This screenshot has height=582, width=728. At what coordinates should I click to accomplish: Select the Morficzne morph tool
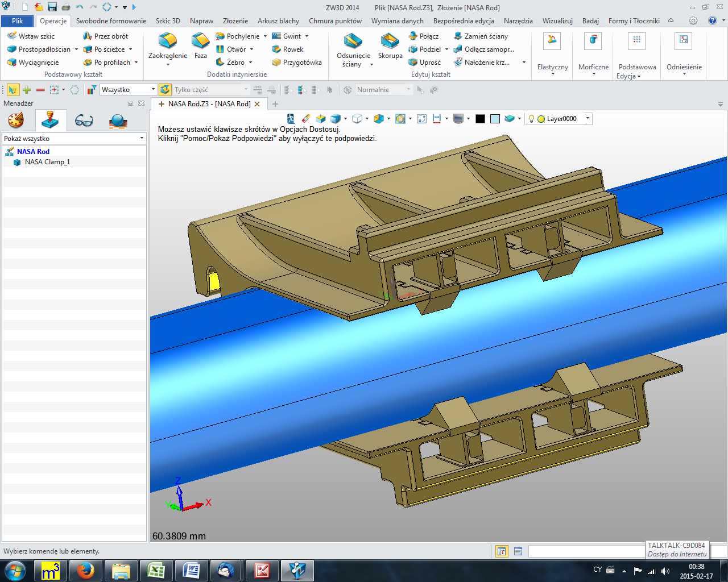point(593,53)
